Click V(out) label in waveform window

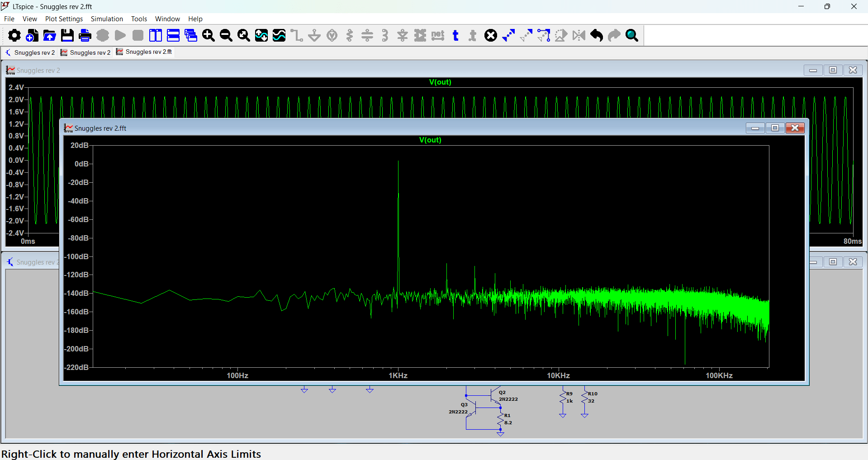pyautogui.click(x=440, y=82)
